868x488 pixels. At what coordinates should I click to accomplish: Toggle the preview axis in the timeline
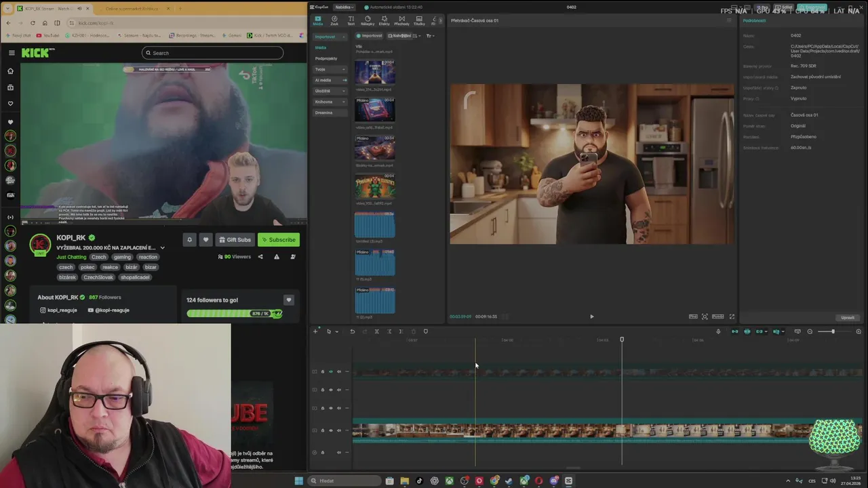(x=776, y=331)
